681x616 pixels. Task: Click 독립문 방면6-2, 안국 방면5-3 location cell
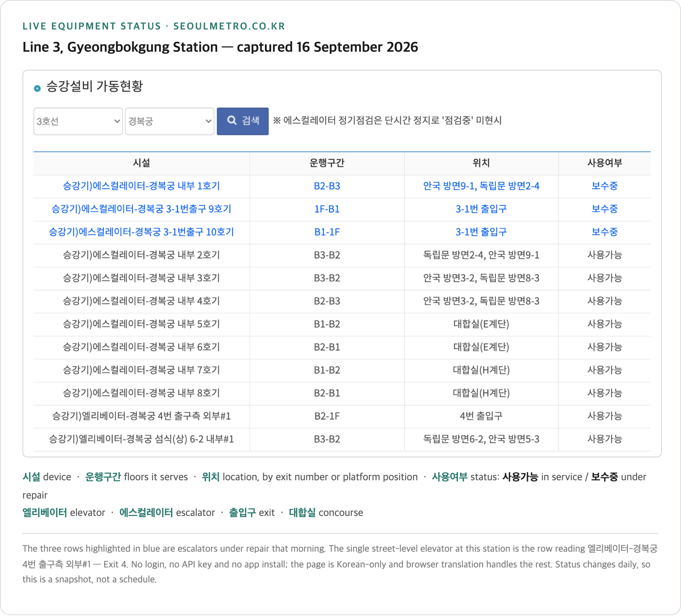481,439
